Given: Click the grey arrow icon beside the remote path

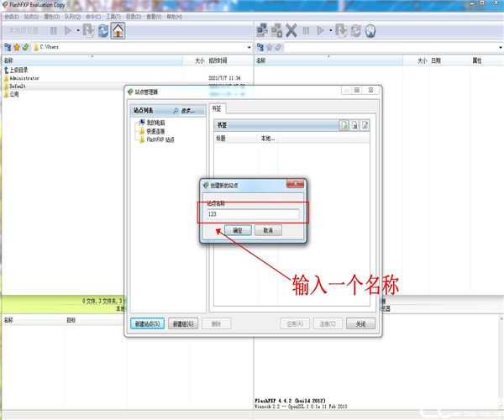Looking at the screenshot, I should click(278, 48).
